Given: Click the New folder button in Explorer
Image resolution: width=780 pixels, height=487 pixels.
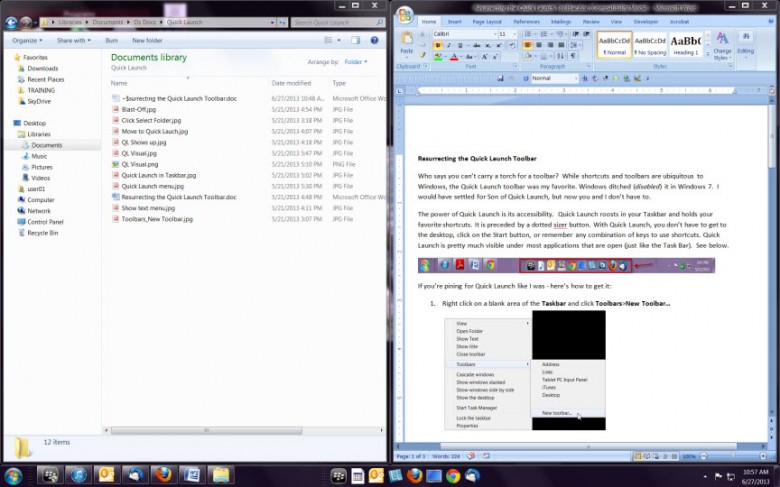Looking at the screenshot, I should click(x=147, y=40).
